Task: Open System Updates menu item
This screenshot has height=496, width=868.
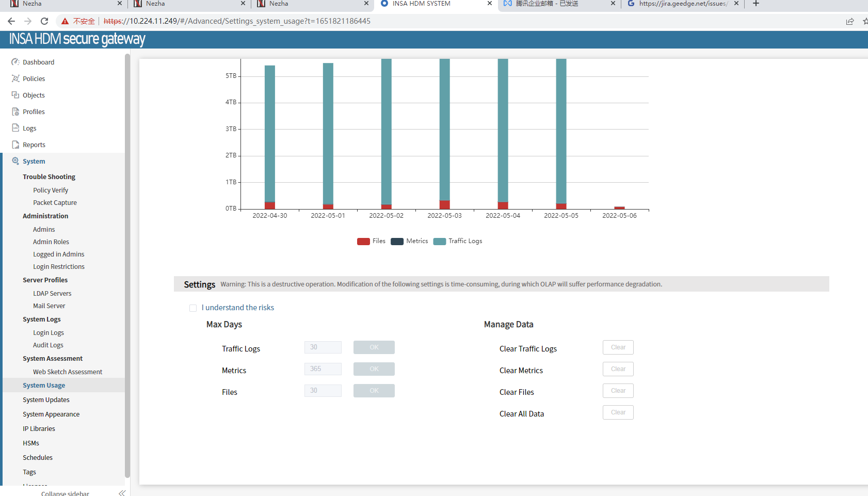Action: click(46, 399)
